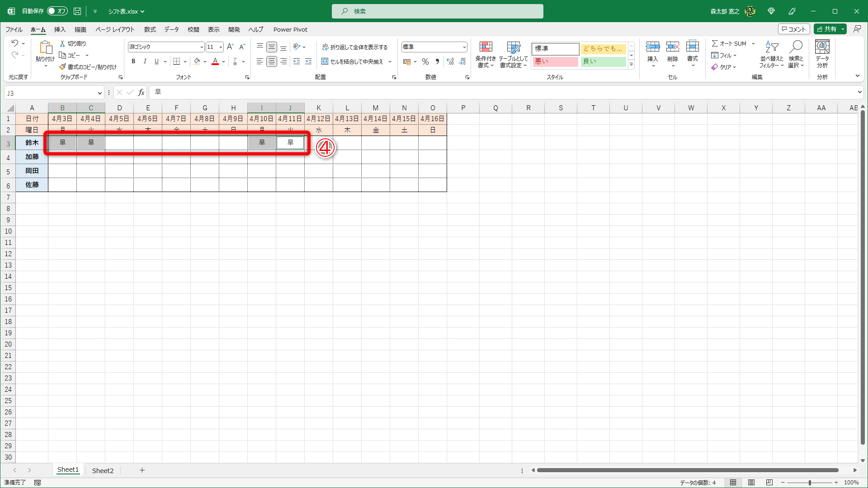Click the search box in title bar

pos(437,11)
